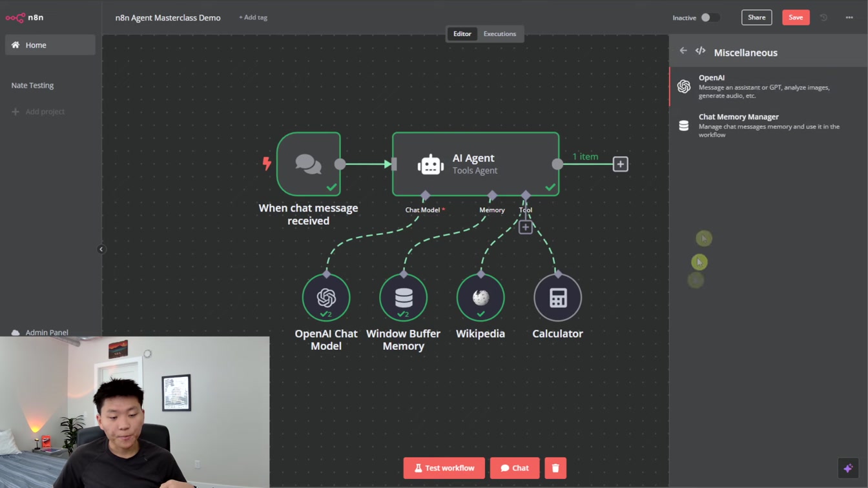Add a node after AI Agent output

point(620,164)
